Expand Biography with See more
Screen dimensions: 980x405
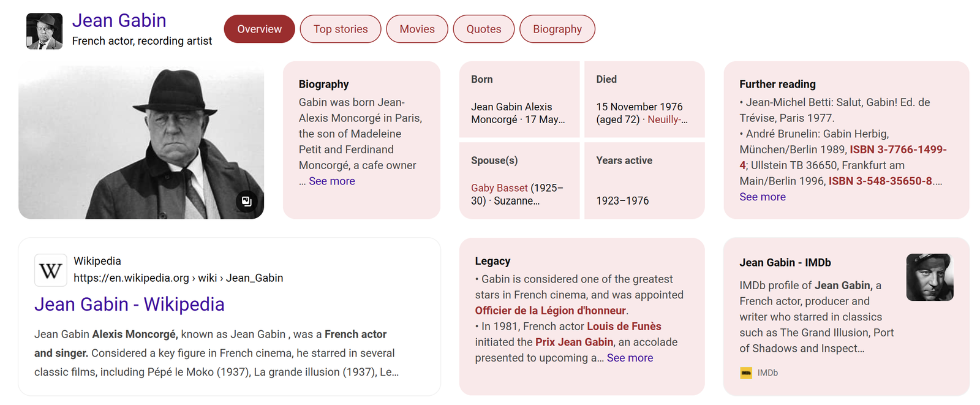coord(331,181)
